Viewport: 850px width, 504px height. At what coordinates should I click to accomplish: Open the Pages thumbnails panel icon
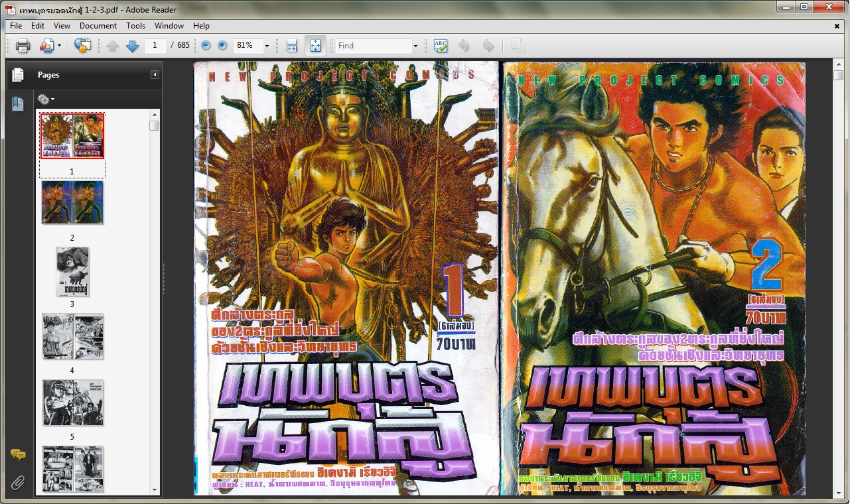(x=18, y=75)
